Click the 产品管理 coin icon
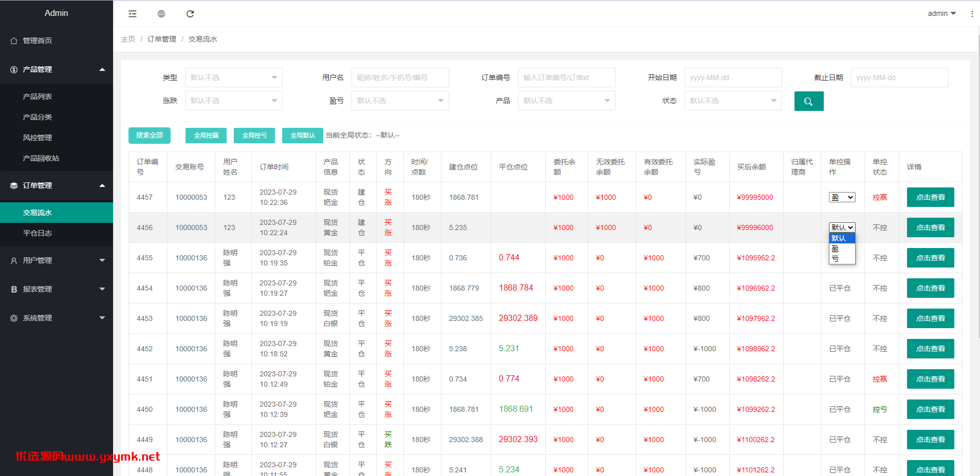 (14, 69)
